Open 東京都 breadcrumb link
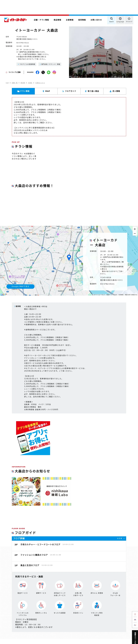 coord(23,83)
